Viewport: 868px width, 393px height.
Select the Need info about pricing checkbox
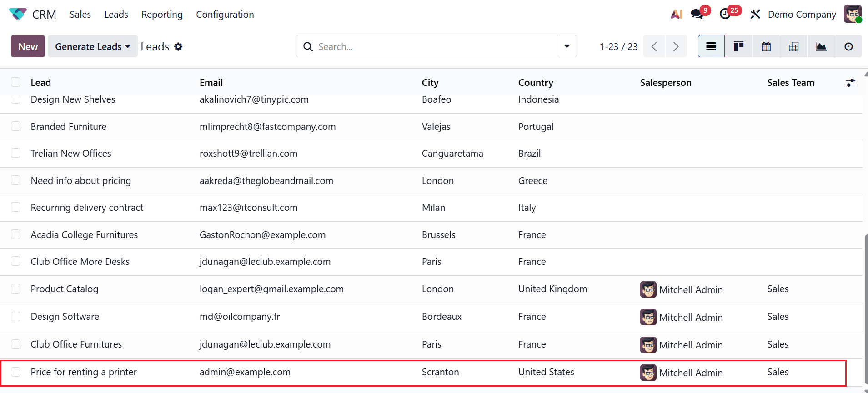[16, 180]
